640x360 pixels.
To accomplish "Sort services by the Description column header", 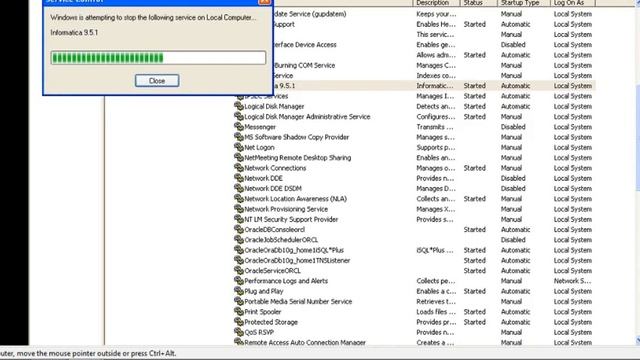I will pos(436,3).
